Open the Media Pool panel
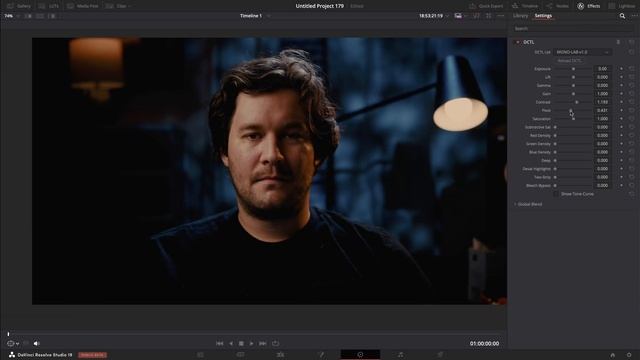This screenshot has height=360, width=640. 82,6
